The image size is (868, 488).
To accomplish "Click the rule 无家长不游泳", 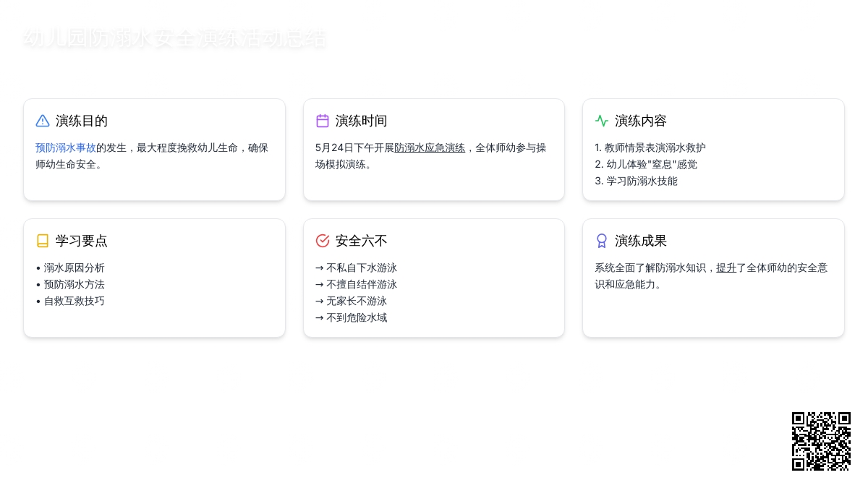I will 351,301.
